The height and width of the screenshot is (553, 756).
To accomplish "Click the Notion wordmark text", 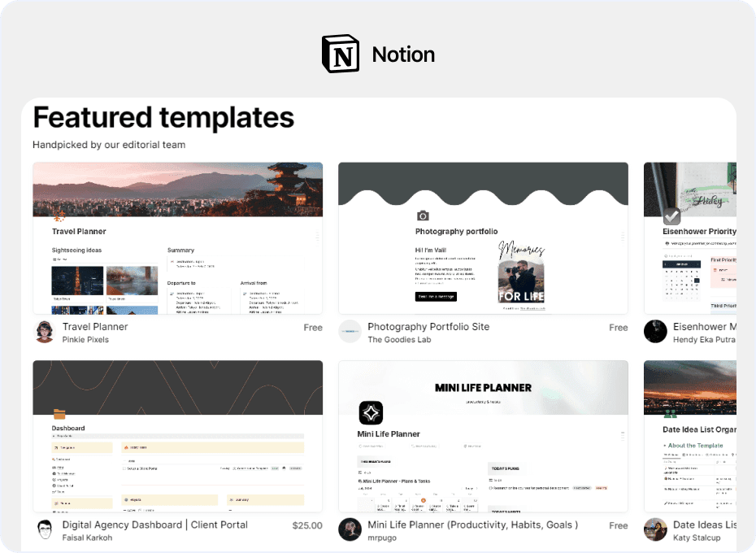I will 403,54.
